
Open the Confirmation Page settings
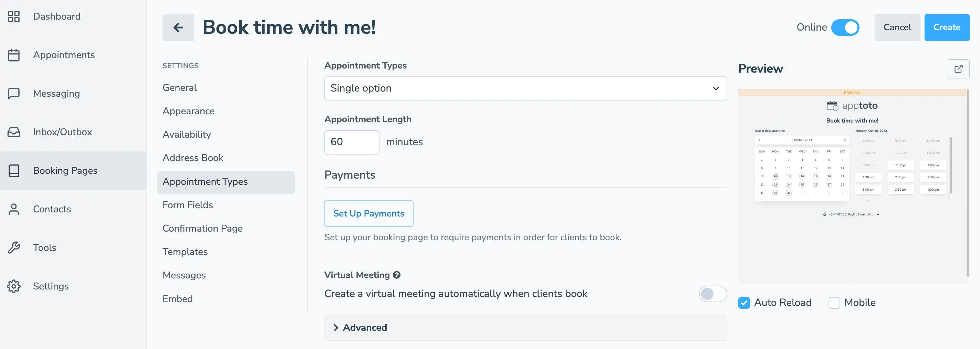tap(203, 229)
